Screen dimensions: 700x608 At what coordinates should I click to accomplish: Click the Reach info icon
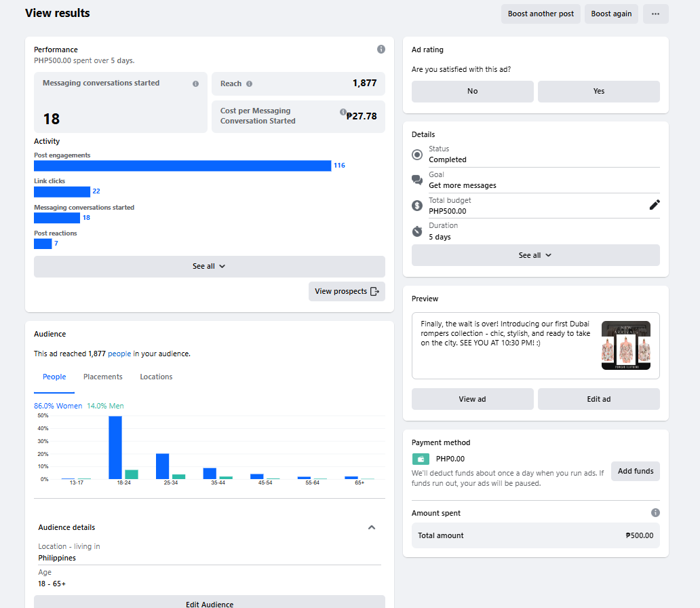[x=249, y=83]
